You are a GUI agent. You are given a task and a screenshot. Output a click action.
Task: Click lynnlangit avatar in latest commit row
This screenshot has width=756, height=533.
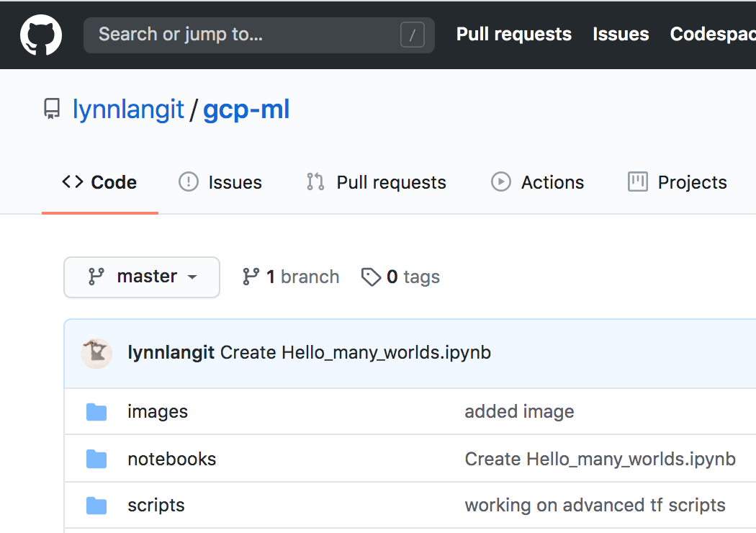click(96, 353)
